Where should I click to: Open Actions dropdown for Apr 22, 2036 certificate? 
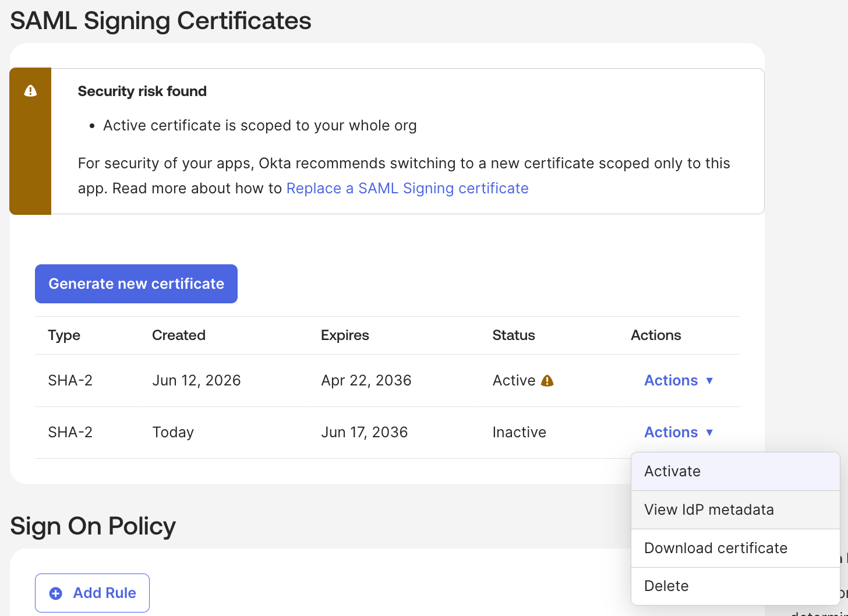(x=679, y=380)
